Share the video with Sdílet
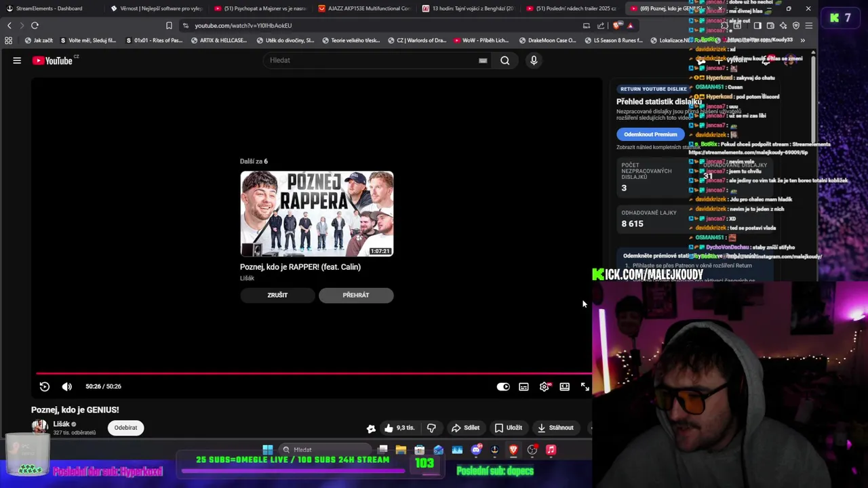Screen dimensions: 868x488 point(465,428)
